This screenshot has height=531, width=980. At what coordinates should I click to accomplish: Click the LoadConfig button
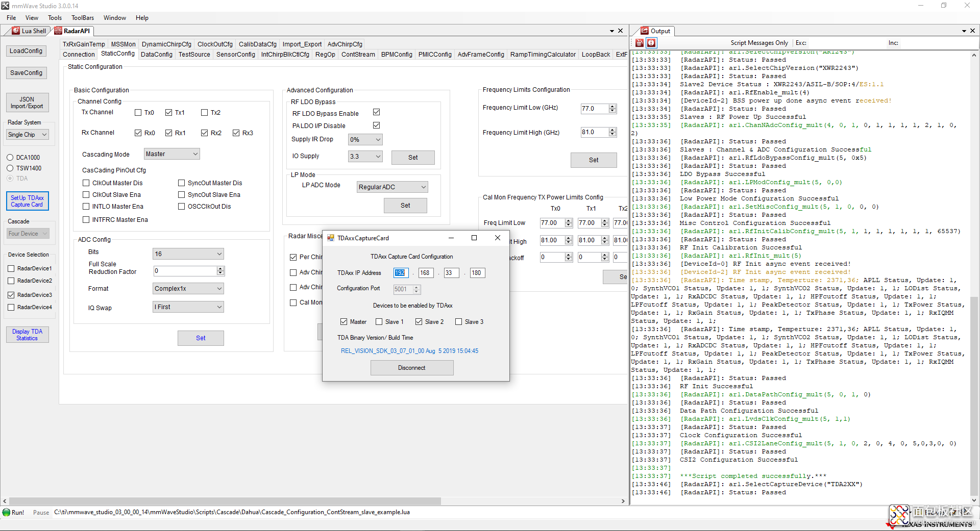[x=26, y=51]
